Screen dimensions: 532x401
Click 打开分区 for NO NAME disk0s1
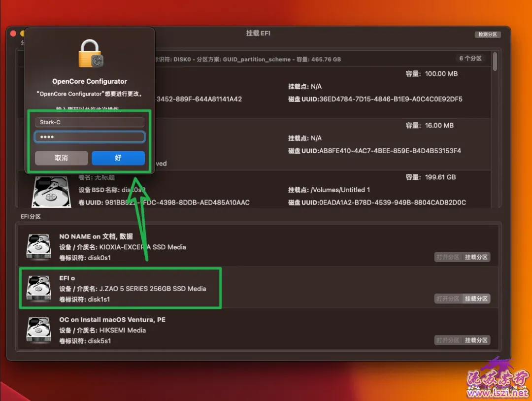tap(448, 257)
